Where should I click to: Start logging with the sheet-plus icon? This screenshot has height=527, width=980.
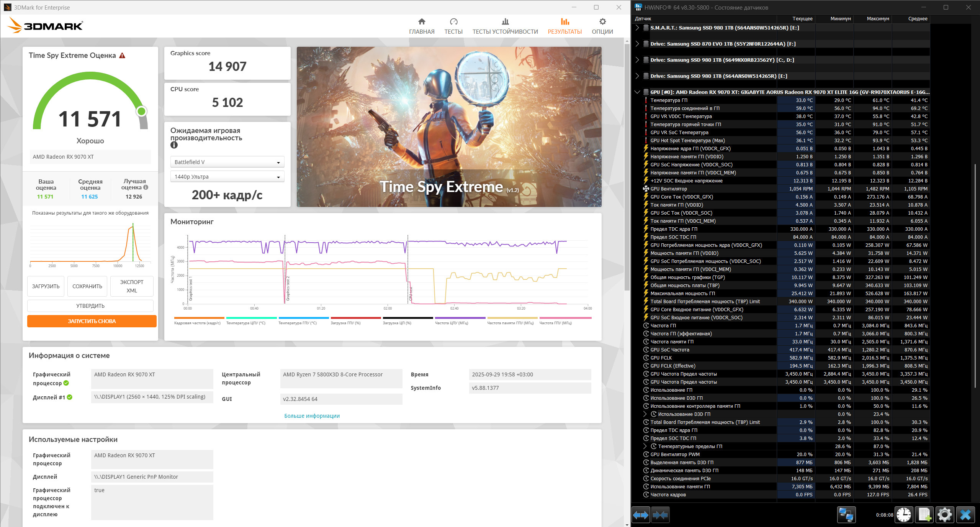coord(924,515)
